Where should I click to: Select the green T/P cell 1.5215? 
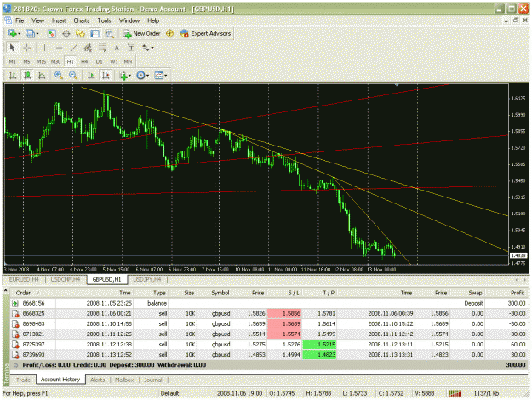tap(319, 345)
